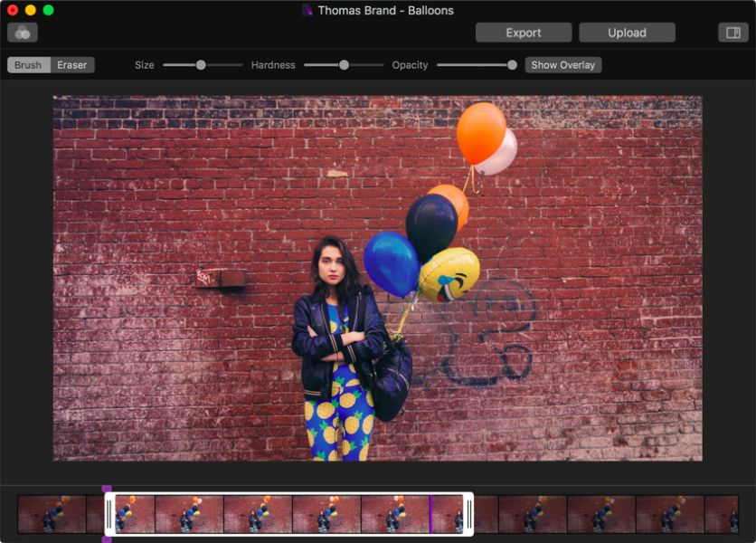Click the purple playhead line inside the trimmed clip
The height and width of the screenshot is (543, 756).
pyautogui.click(x=430, y=514)
